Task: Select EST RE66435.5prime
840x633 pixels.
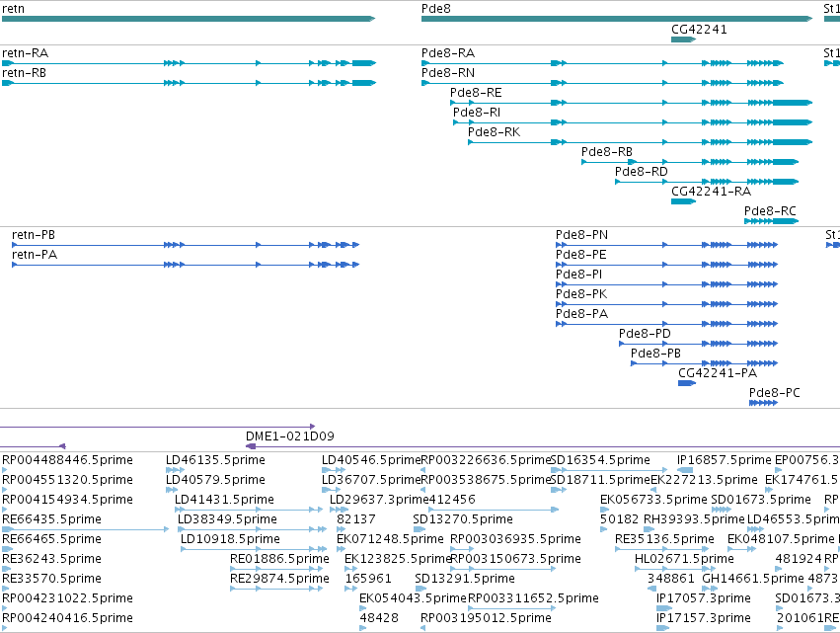Action: 51,519
